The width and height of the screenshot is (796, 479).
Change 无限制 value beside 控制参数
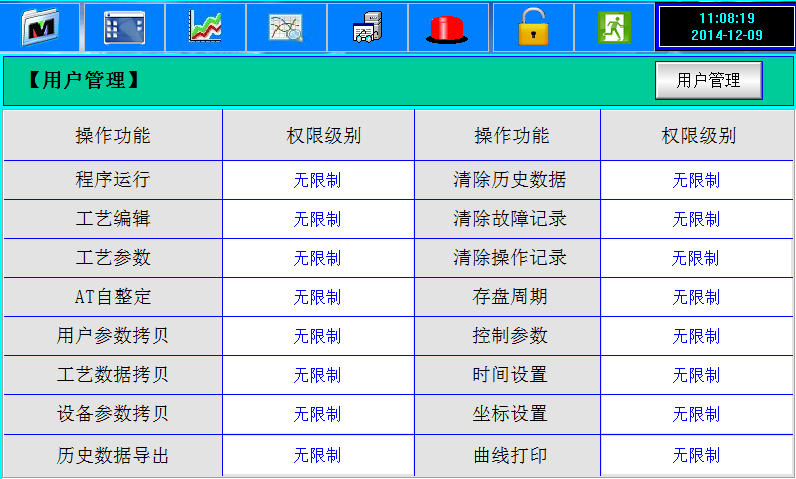(696, 336)
